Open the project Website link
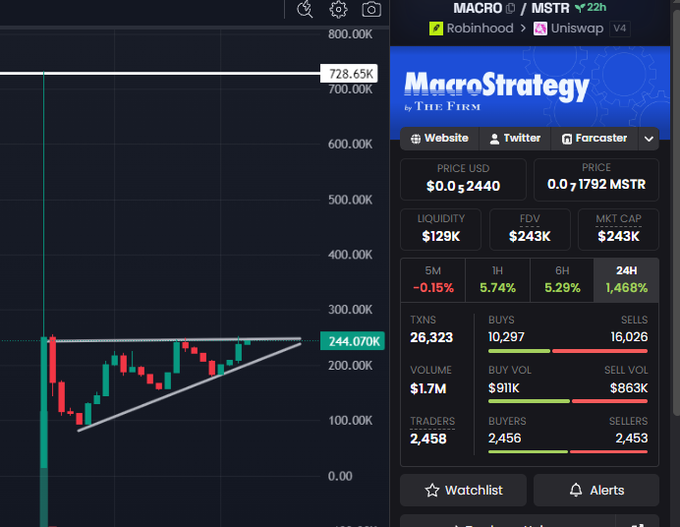The width and height of the screenshot is (680, 527). click(x=439, y=138)
